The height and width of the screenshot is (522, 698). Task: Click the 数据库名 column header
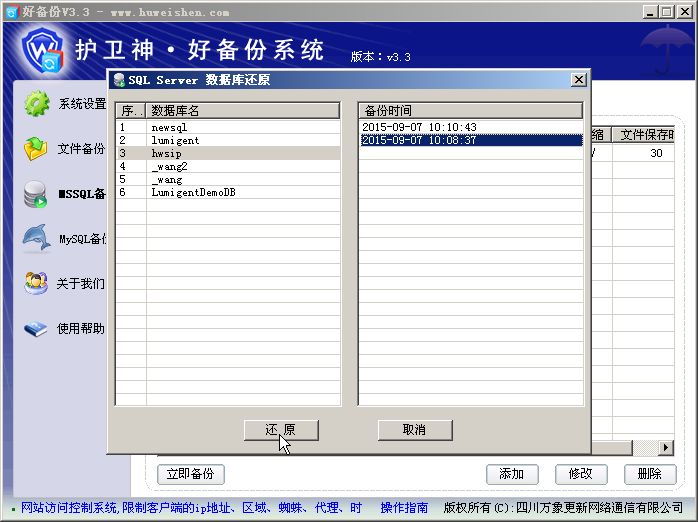pyautogui.click(x=243, y=111)
